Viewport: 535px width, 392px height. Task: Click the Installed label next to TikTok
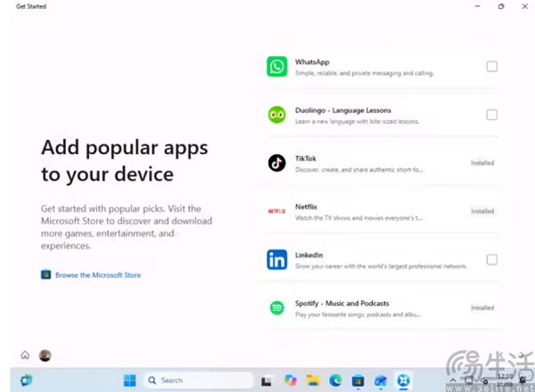click(482, 163)
